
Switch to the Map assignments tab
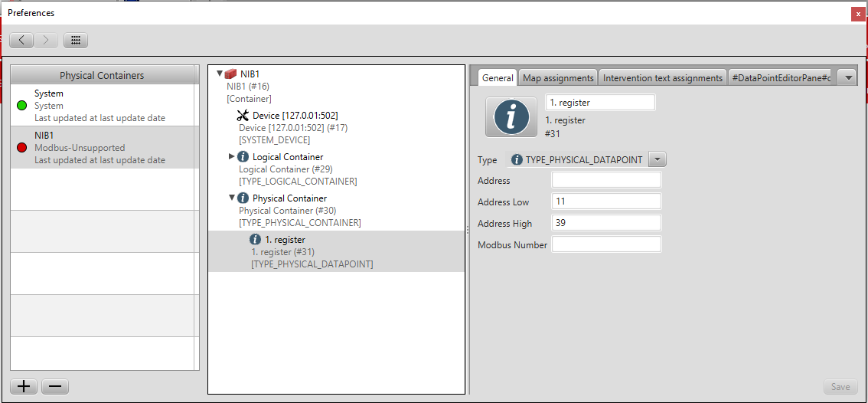point(558,78)
